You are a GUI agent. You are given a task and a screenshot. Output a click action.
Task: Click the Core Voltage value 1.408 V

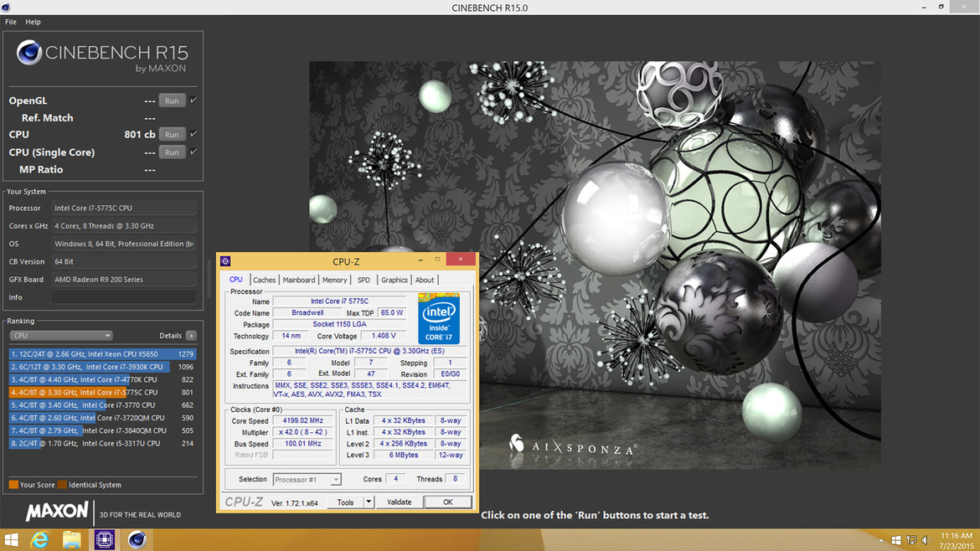coord(383,336)
